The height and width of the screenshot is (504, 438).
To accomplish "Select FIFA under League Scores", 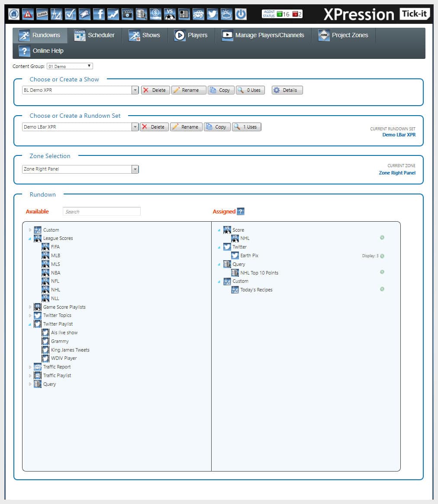I will pyautogui.click(x=55, y=247).
